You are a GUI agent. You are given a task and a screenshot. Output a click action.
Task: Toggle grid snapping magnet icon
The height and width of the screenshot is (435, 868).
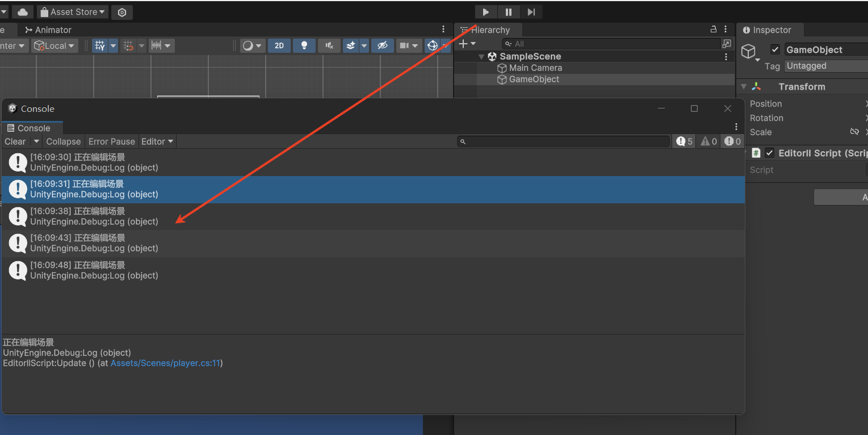click(129, 46)
